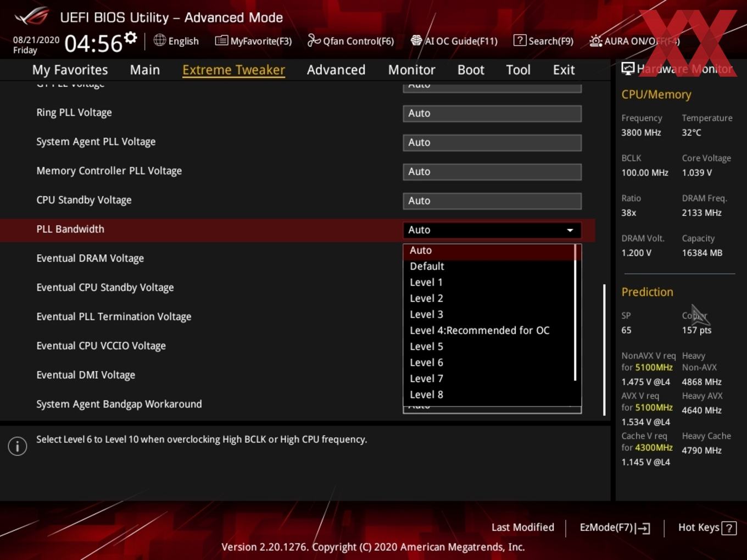Image resolution: width=747 pixels, height=560 pixels.
Task: Click Memory Controller PLL Voltage field
Action: pos(492,172)
